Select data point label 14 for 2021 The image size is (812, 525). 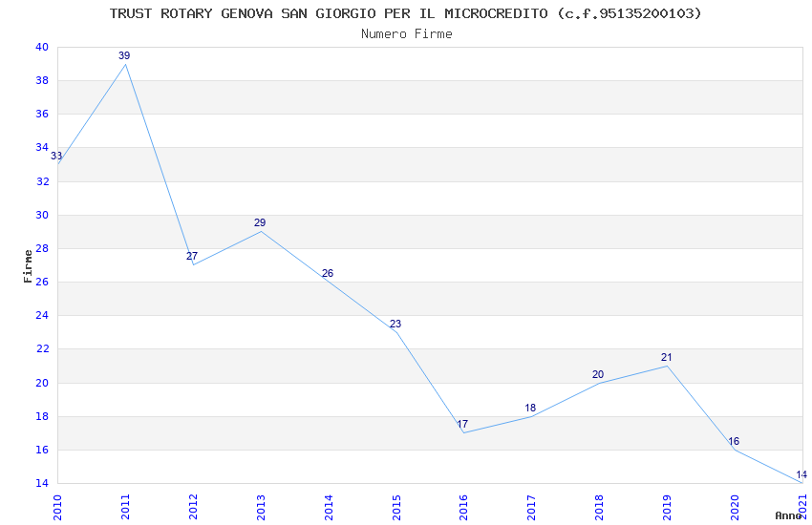point(801,474)
